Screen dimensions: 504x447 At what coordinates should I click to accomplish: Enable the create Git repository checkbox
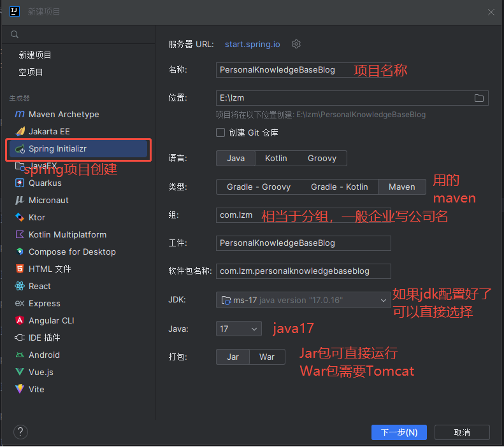click(220, 132)
